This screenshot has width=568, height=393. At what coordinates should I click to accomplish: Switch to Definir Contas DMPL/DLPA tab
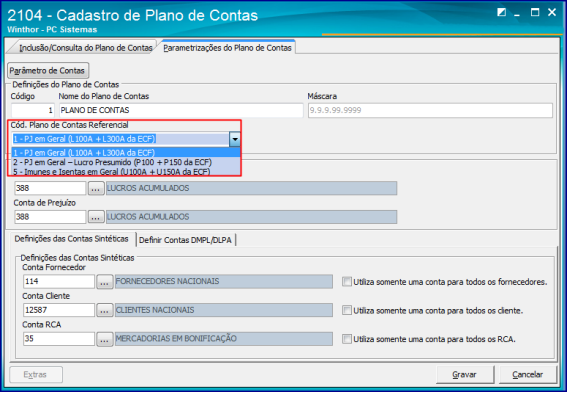pos(185,240)
